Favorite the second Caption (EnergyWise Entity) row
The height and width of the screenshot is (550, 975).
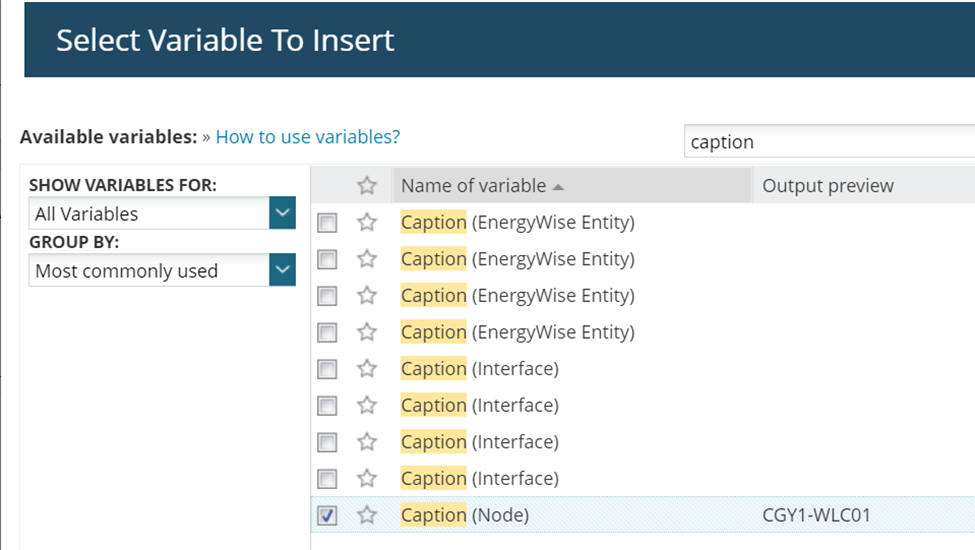point(367,259)
